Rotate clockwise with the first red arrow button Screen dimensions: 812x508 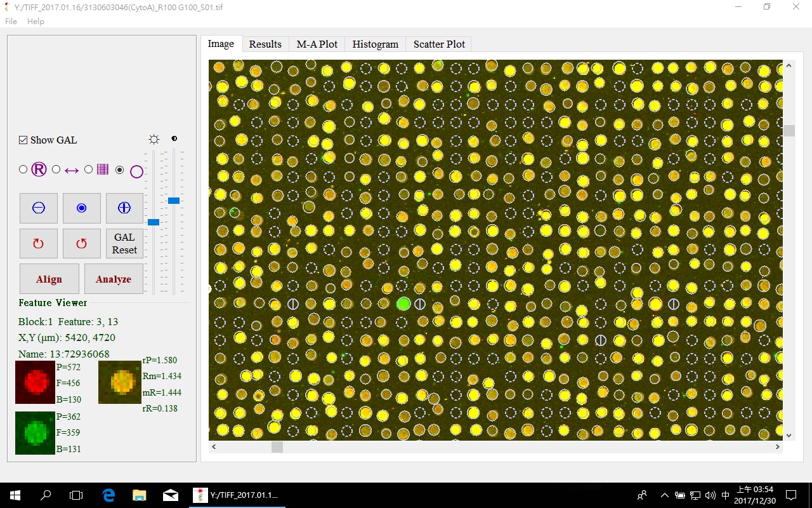click(39, 243)
